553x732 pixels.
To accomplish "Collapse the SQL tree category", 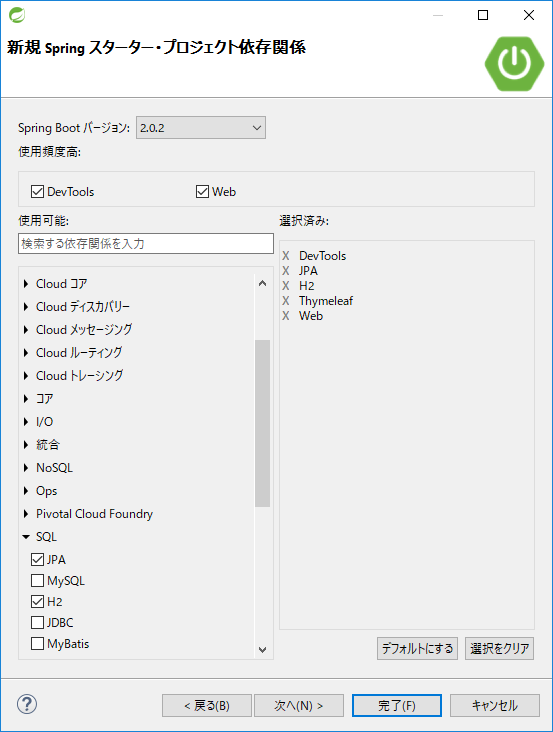I will [26, 537].
